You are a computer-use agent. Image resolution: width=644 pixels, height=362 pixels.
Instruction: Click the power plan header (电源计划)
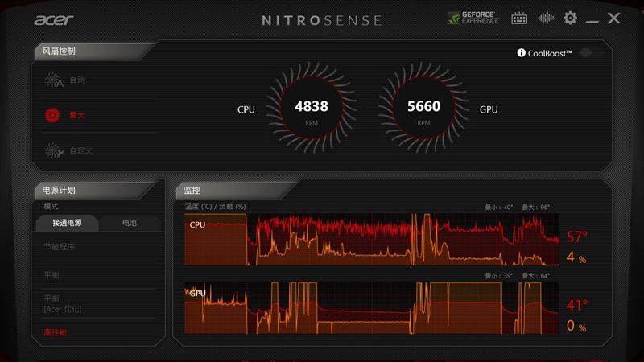point(59,191)
